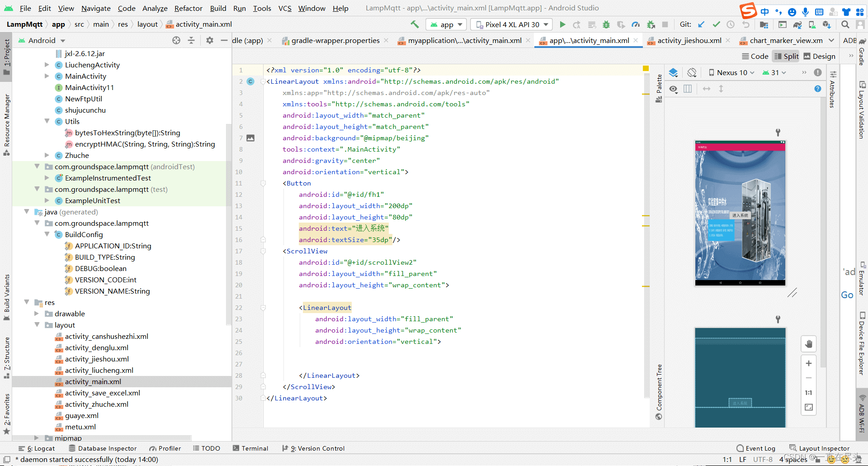Viewport: 868px width, 466px height.
Task: Open the Analyze menu
Action: 155,8
